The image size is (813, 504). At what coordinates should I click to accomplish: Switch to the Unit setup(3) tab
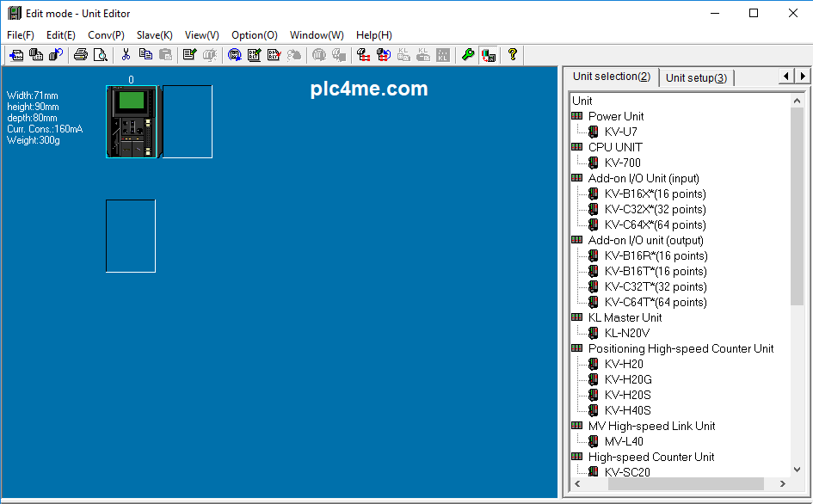[696, 77]
